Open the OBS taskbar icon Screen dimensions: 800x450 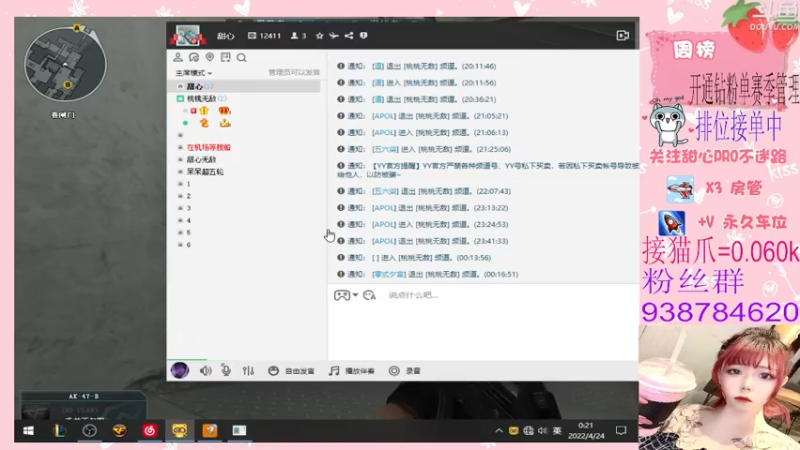(89, 431)
